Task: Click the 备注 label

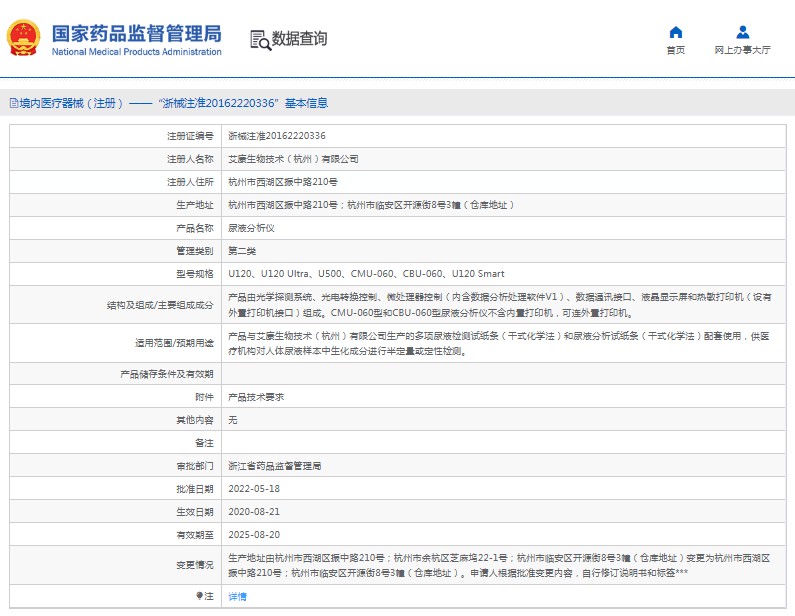Action: click(204, 443)
